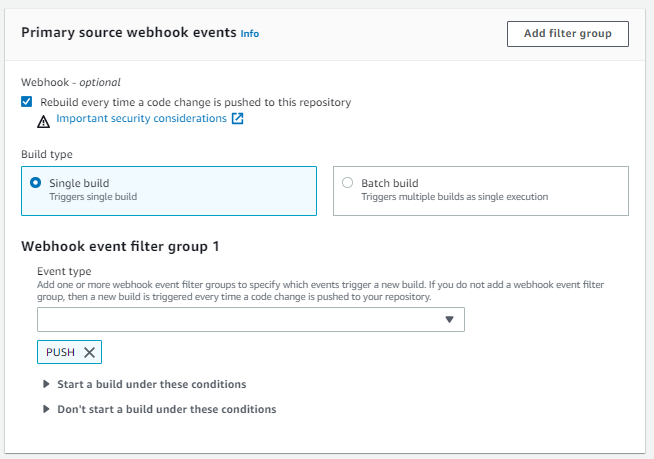Click the Rebuild every time checkbox label text
Viewport: 654px width, 459px height.
(196, 102)
